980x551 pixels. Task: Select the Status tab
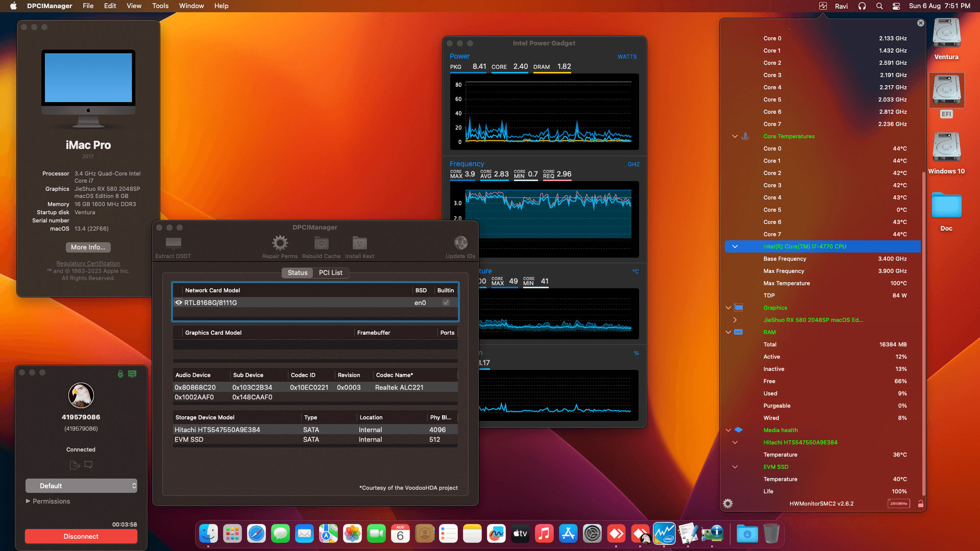coord(298,272)
